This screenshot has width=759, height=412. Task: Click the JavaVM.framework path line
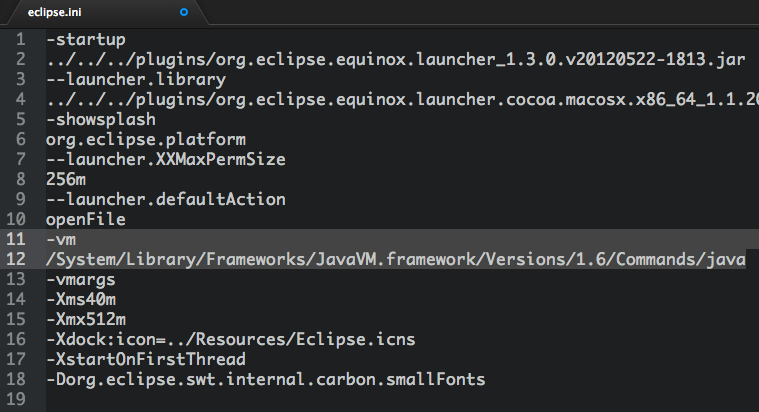pos(395,259)
